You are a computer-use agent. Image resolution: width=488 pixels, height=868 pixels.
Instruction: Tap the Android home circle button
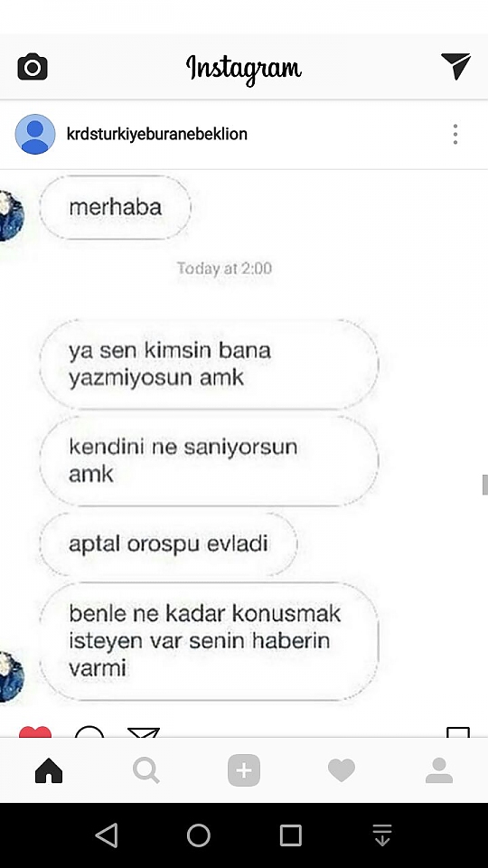pos(199,835)
